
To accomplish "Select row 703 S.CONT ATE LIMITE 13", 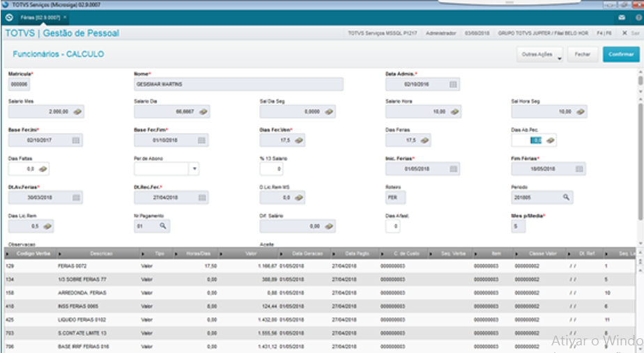I will point(319,334).
